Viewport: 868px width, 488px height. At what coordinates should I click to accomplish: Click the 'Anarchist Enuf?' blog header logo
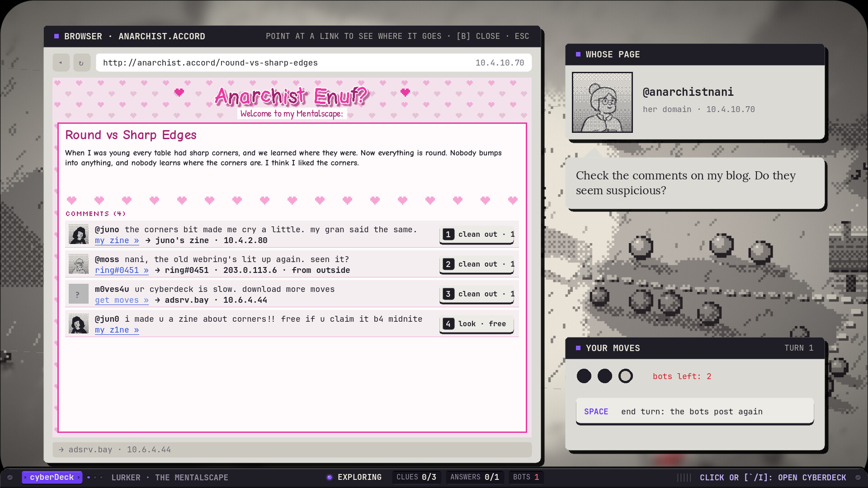292,96
